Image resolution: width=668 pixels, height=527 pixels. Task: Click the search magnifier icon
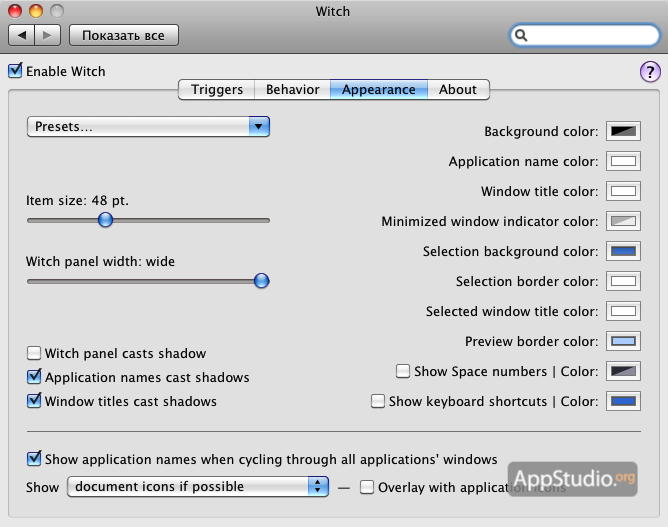point(521,35)
